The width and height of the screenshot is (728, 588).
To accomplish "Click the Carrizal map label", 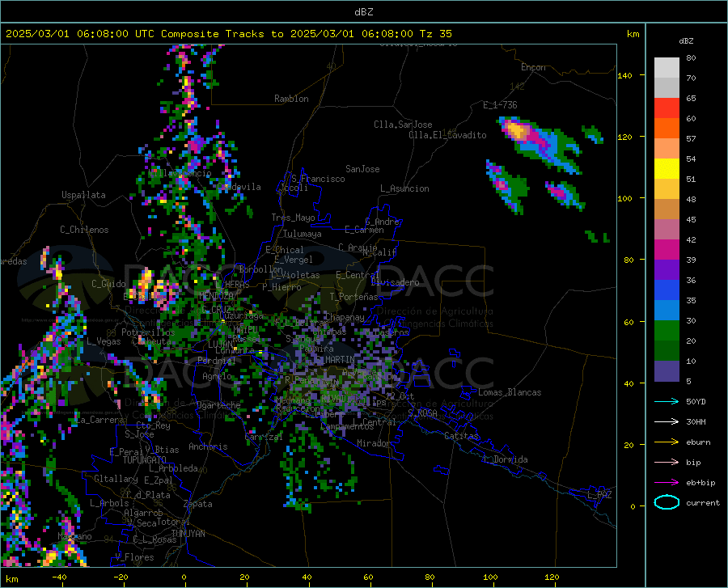I will pyautogui.click(x=263, y=437).
